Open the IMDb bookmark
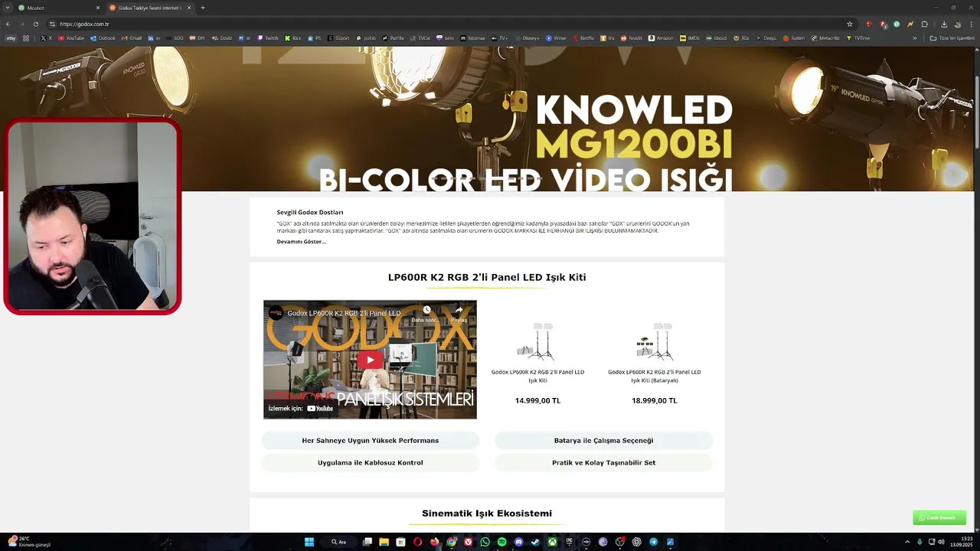The height and width of the screenshot is (551, 980). click(690, 37)
